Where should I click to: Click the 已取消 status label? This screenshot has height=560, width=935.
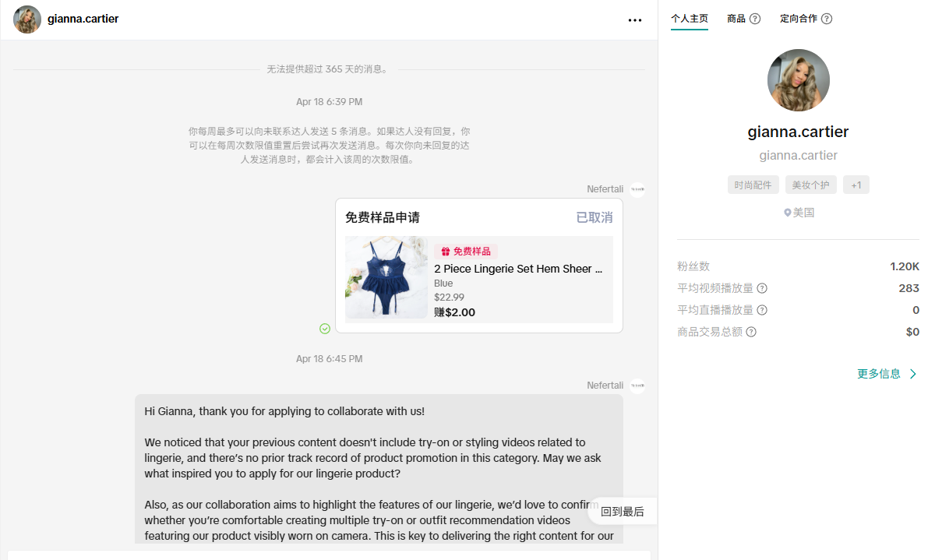pos(593,217)
